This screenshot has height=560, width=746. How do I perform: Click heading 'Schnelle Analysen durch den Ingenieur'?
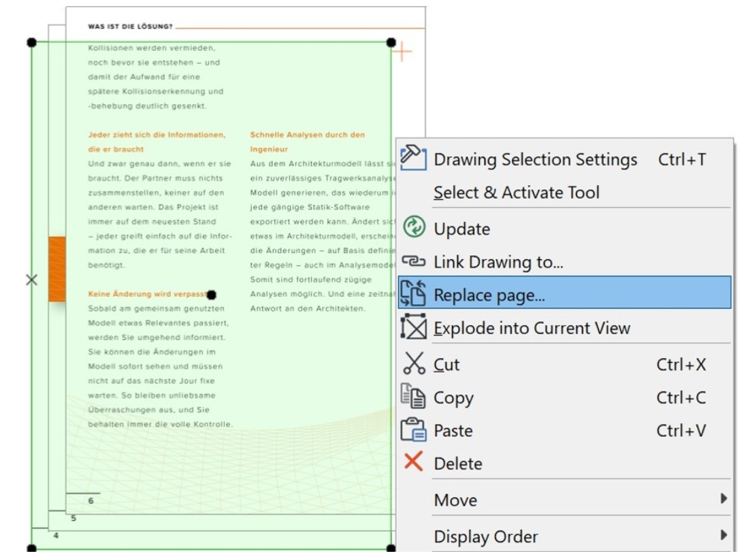point(308,142)
